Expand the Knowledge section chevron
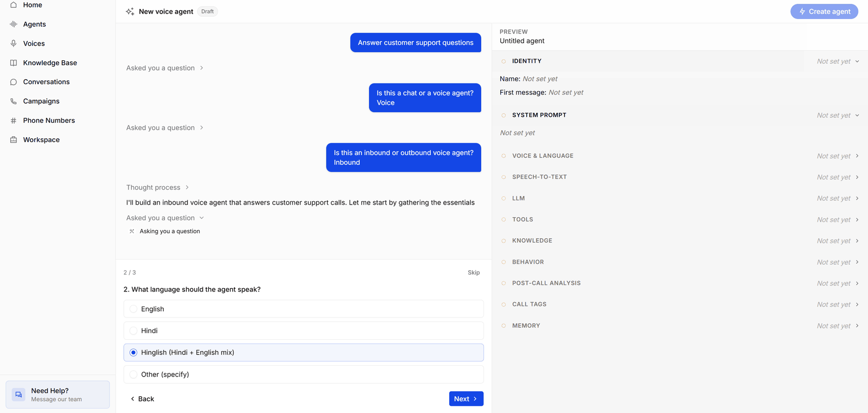 coord(857,240)
